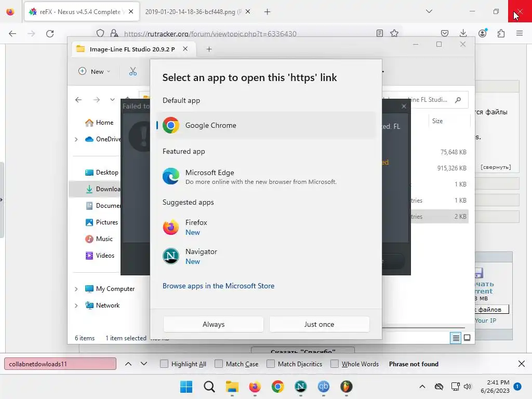Pick Firefox in suggested apps

[266, 228]
